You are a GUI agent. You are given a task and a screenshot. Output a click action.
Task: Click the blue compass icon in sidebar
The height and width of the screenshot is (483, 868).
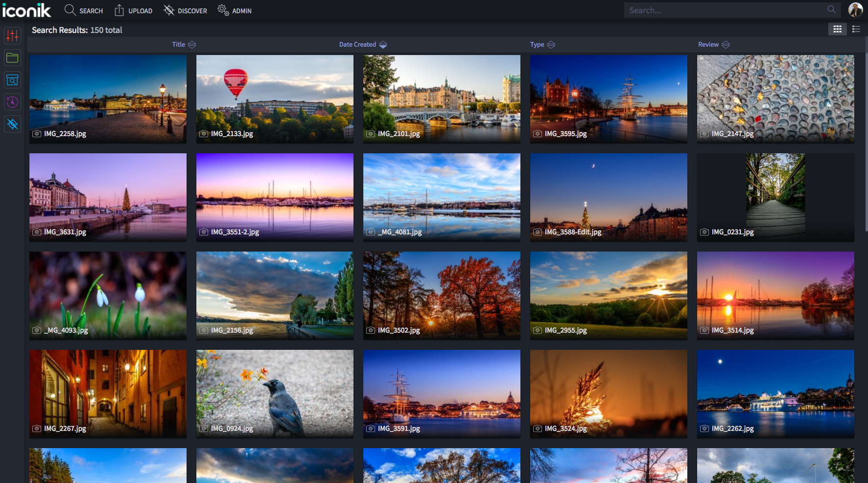12,124
